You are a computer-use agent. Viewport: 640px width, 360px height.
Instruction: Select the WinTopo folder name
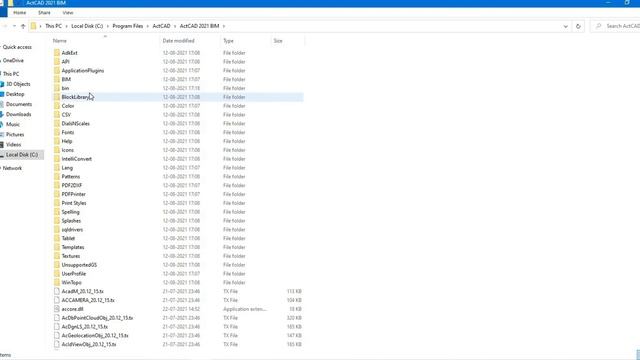pyautogui.click(x=71, y=282)
